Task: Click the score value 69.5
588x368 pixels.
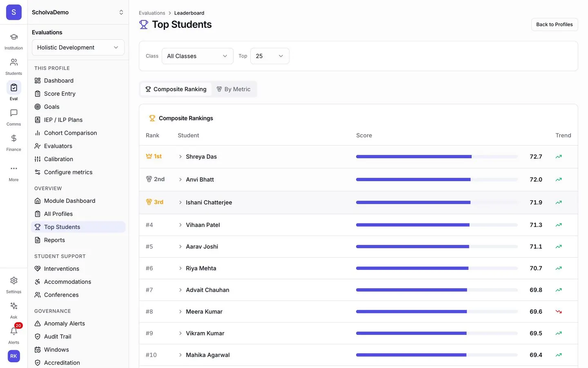Action: point(536,333)
